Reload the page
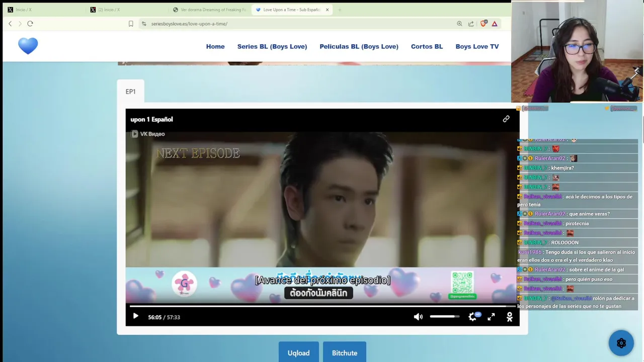Screen dimensions: 644x362 30,24
